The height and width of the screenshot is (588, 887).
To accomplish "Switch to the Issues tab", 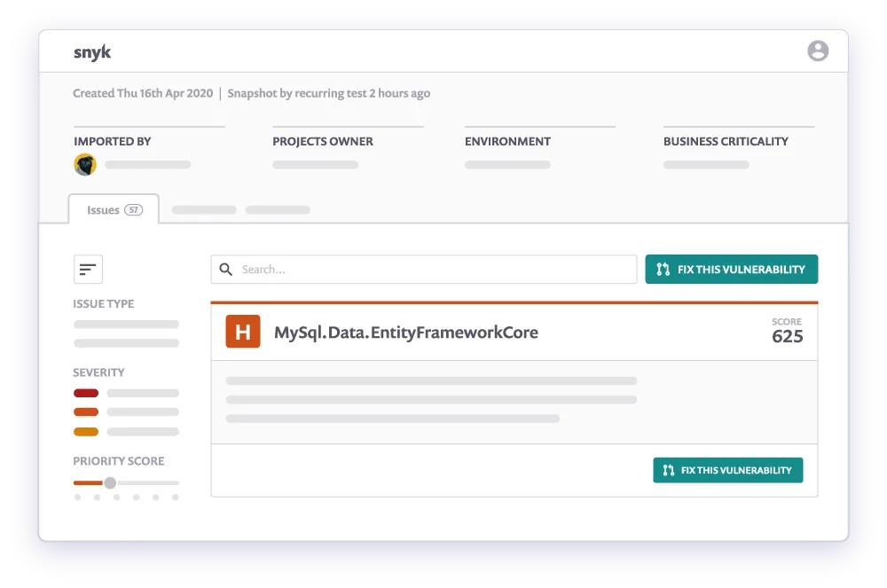I will click(103, 209).
